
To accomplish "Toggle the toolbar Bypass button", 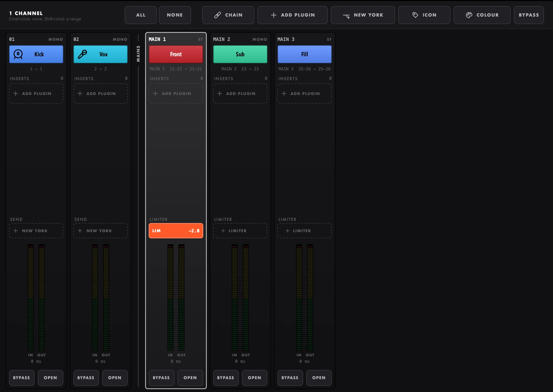I will 529,15.
